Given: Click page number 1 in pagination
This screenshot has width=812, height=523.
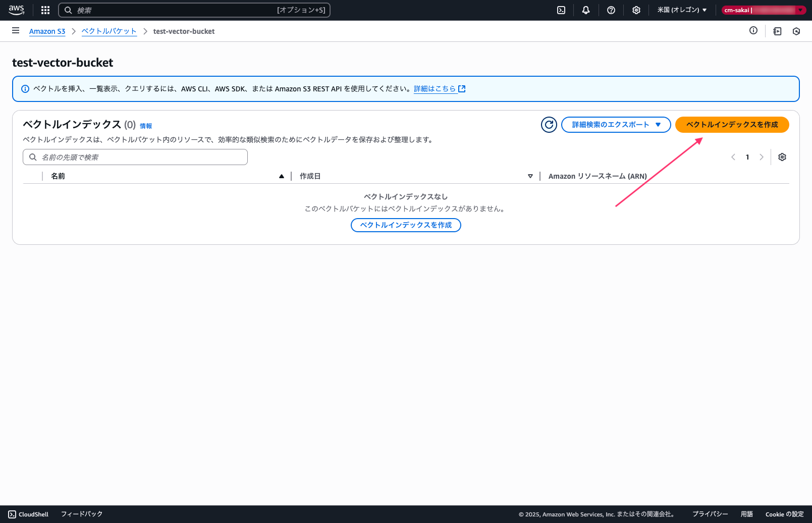Looking at the screenshot, I should (747, 157).
